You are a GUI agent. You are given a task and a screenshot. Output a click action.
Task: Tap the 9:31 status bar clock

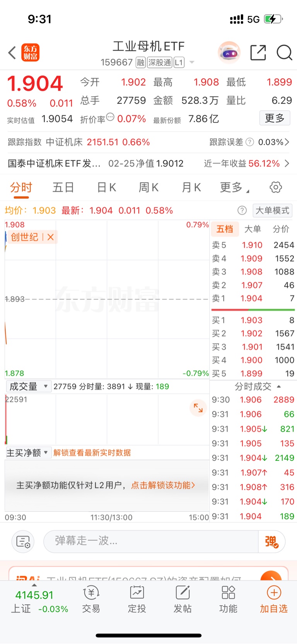(39, 19)
